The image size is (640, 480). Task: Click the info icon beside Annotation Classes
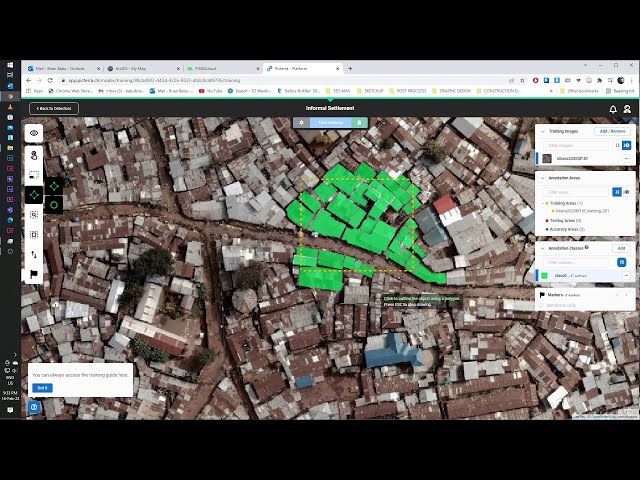[587, 247]
